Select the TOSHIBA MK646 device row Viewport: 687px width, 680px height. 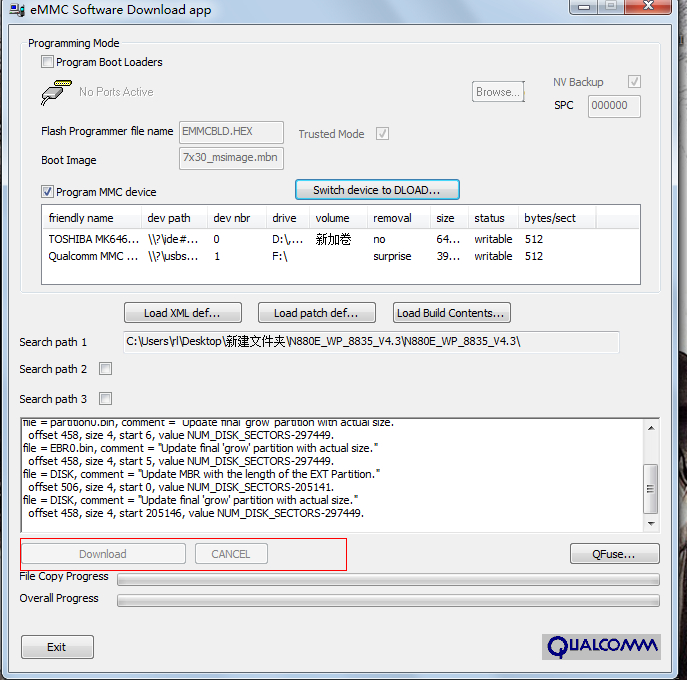341,239
